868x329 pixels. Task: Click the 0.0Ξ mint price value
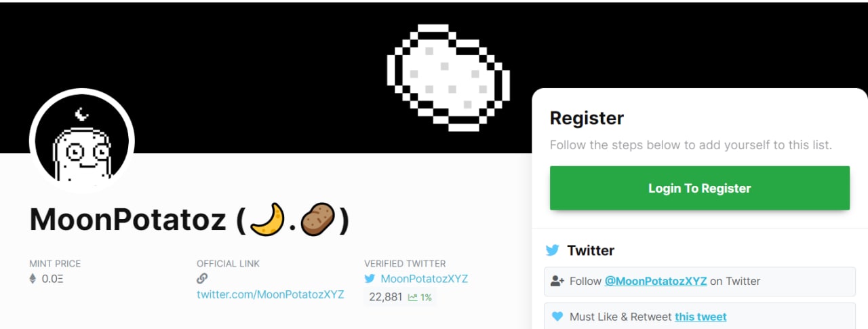(53, 279)
